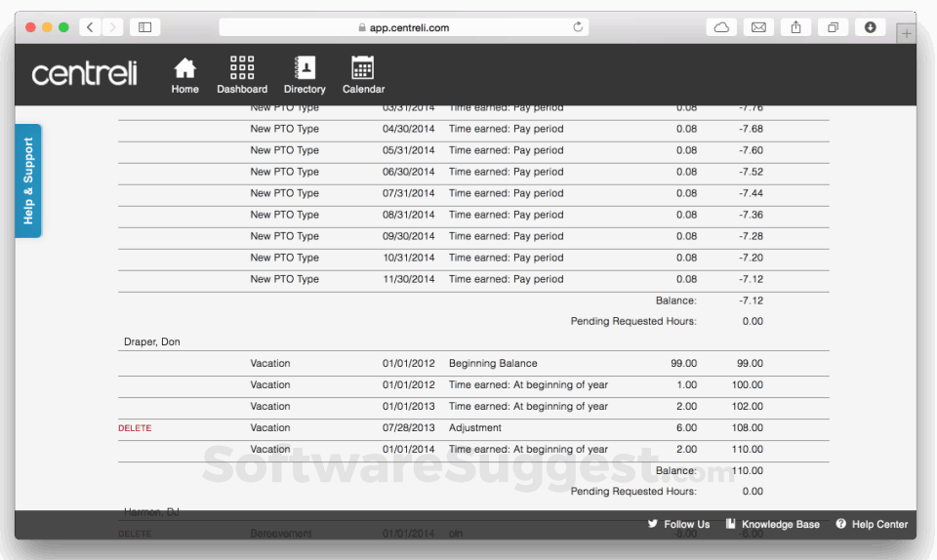Click the Safari back arrow
This screenshot has height=560, width=937.
click(x=90, y=27)
